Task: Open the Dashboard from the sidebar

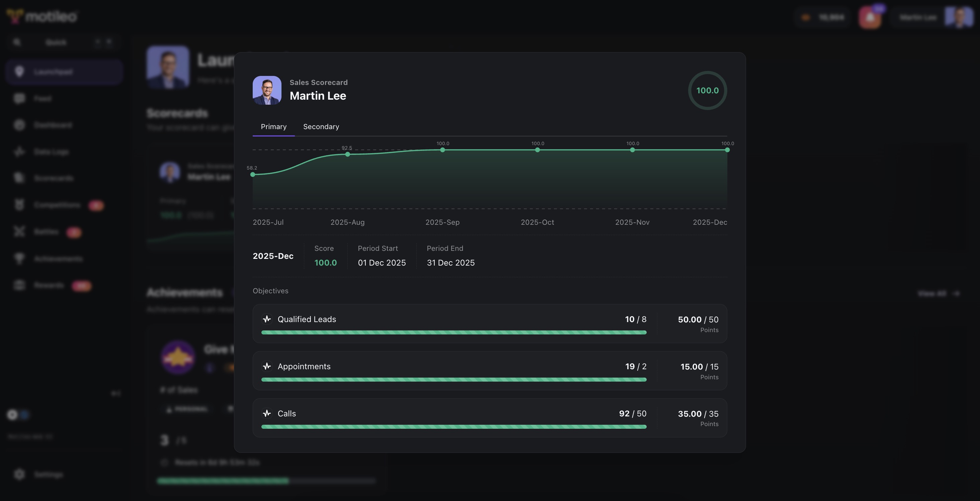Action: tap(53, 125)
